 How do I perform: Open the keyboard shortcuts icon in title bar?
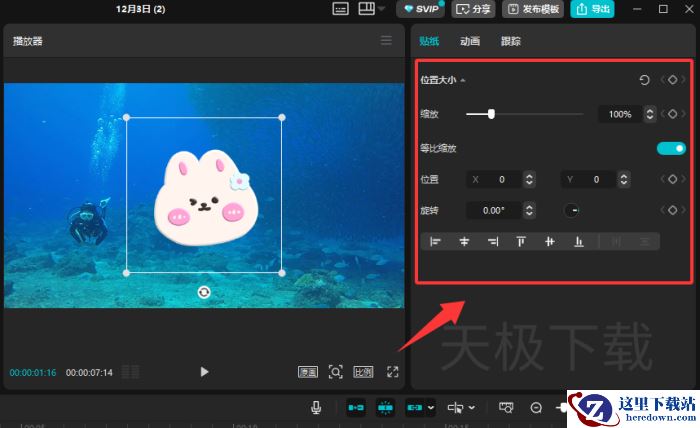pyautogui.click(x=341, y=8)
